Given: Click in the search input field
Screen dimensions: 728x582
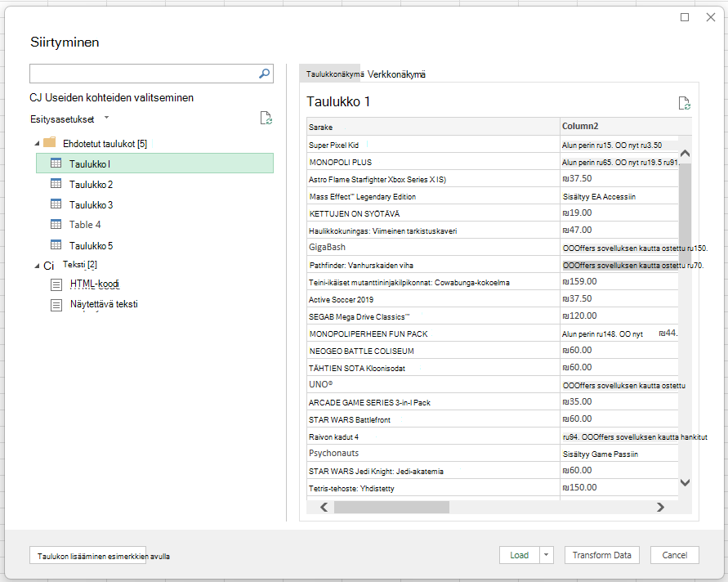Looking at the screenshot, I should (144, 74).
